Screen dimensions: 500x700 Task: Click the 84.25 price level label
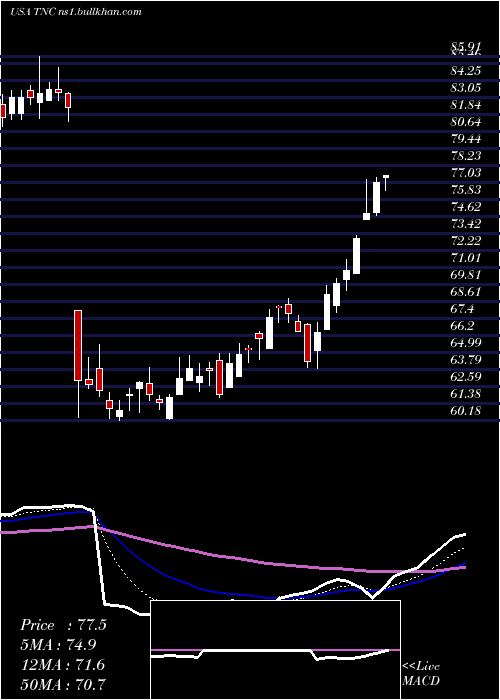[x=466, y=71]
